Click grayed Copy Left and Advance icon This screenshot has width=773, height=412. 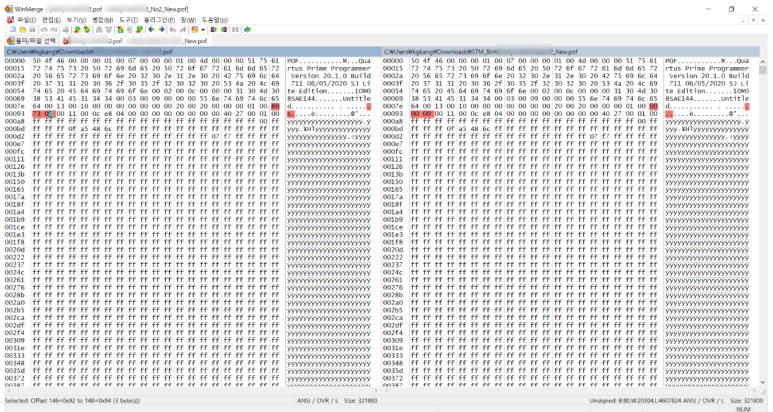coord(182,30)
